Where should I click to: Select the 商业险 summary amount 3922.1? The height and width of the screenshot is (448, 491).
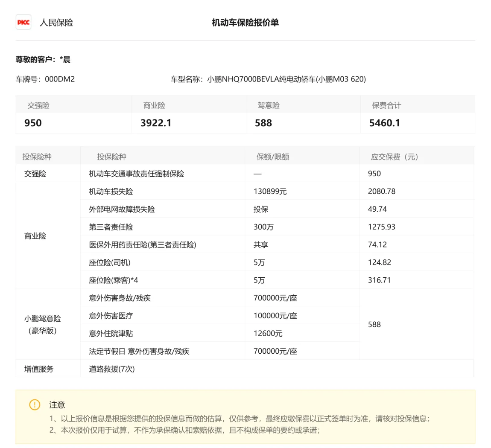[156, 123]
